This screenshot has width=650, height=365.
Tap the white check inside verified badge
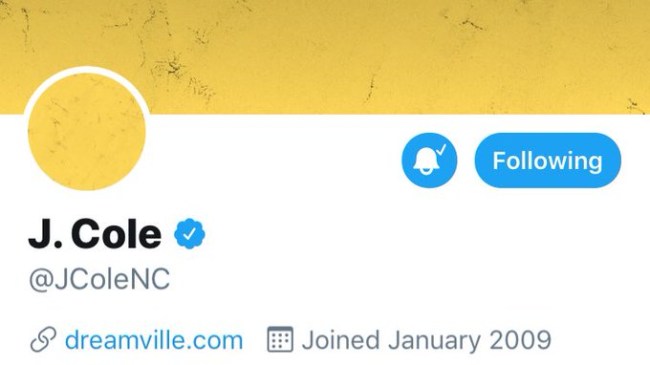coord(189,234)
